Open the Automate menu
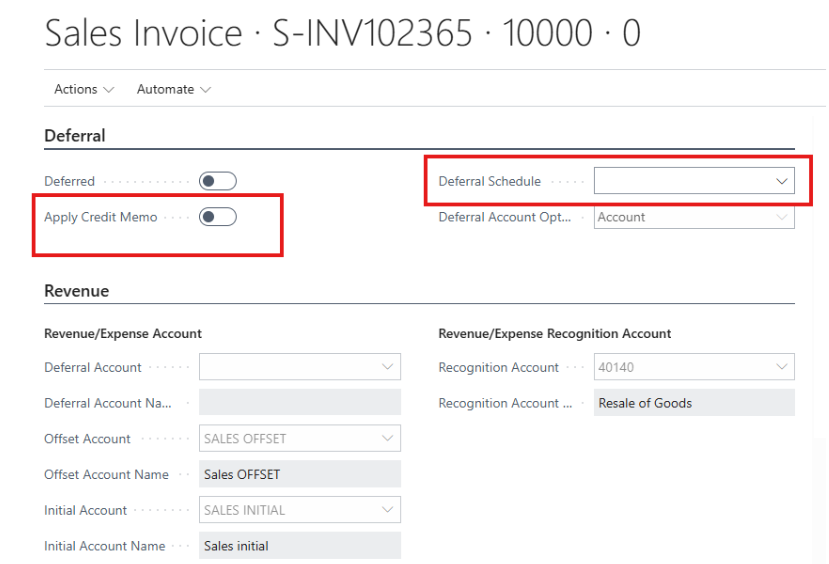 pos(173,89)
